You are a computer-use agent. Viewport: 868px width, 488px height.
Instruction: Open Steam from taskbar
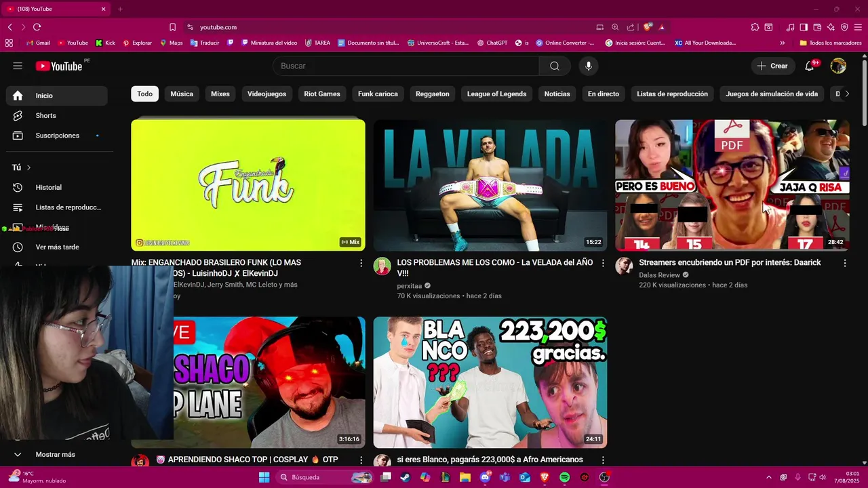click(405, 477)
